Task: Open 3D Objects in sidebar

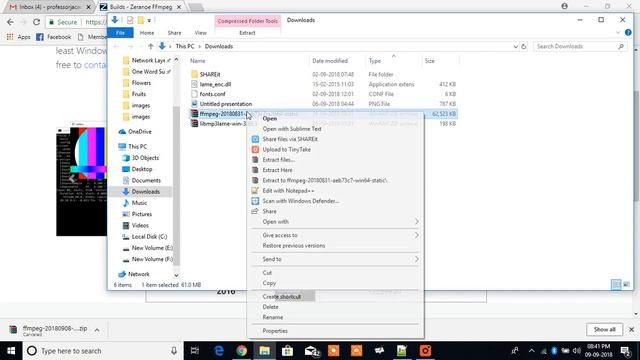Action: coord(145,158)
